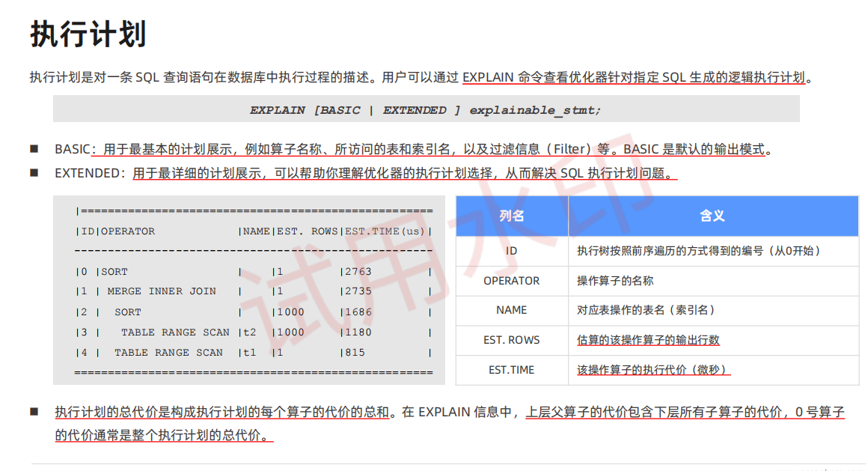Click the EST.TIME table cell

pyautogui.click(x=512, y=370)
